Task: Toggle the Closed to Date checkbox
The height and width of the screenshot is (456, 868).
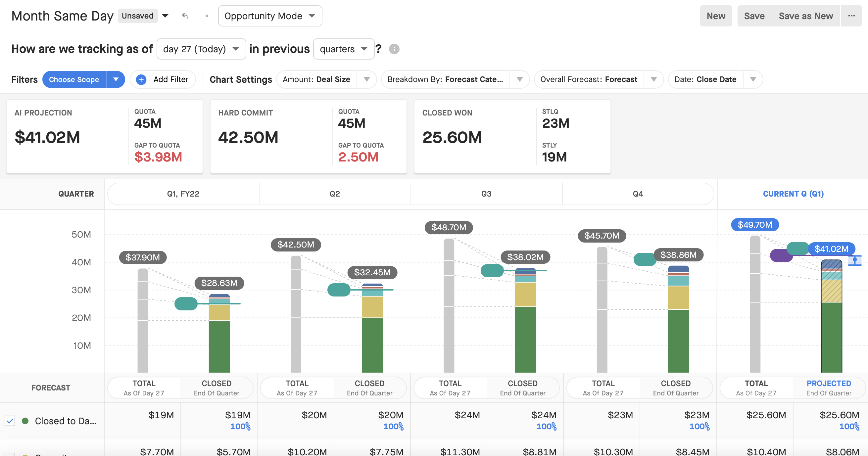Action: pos(10,421)
